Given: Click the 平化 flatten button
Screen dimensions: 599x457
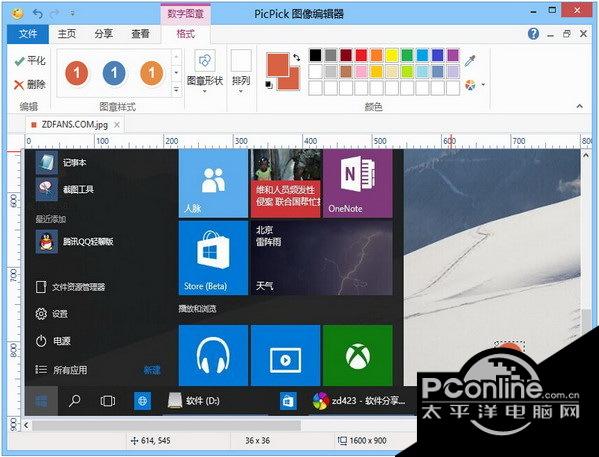Looking at the screenshot, I should (30, 61).
